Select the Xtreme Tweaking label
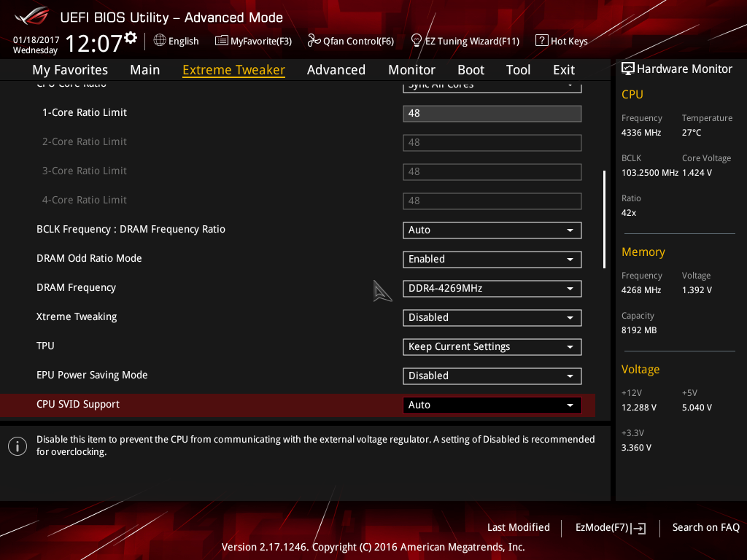This screenshot has width=747, height=560. pyautogui.click(x=76, y=316)
